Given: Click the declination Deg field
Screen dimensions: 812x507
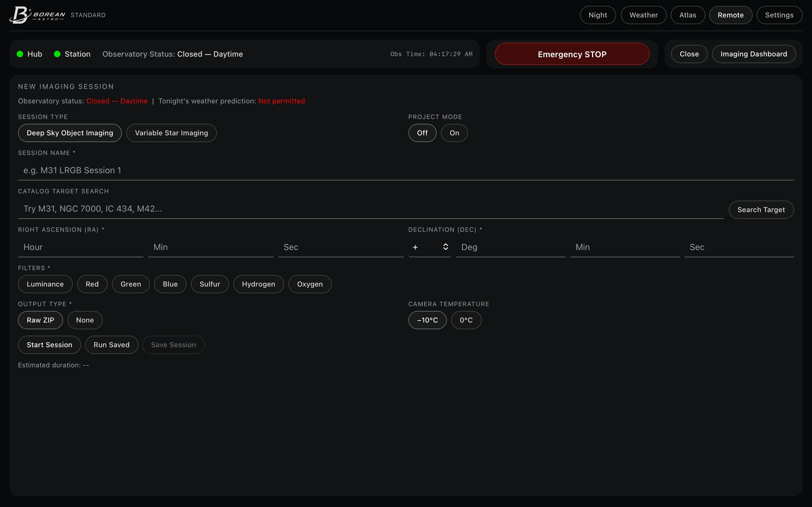Looking at the screenshot, I should [x=510, y=247].
